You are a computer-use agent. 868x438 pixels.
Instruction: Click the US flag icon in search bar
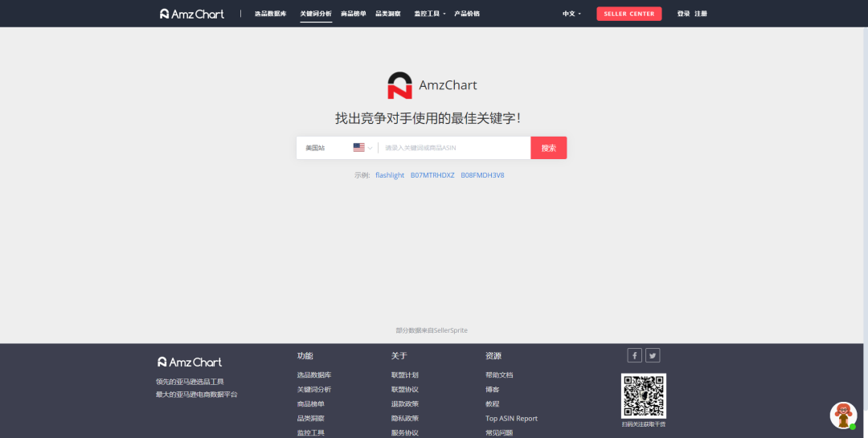click(x=358, y=148)
